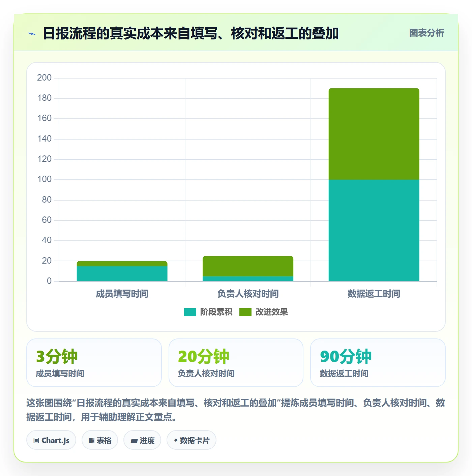Image resolution: width=472 pixels, height=476 pixels.
Task: Click the teal segment of the 成员填写时间 bar
Action: (122, 274)
